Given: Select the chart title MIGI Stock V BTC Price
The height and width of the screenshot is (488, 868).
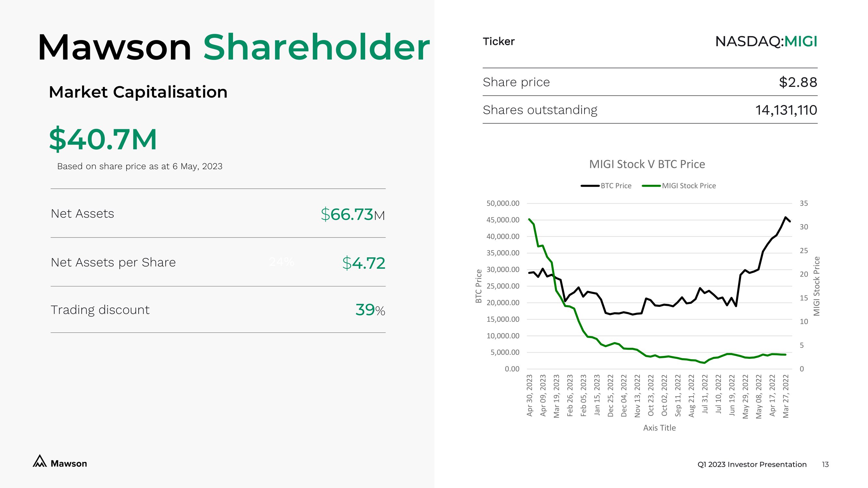Looking at the screenshot, I should click(x=647, y=164).
